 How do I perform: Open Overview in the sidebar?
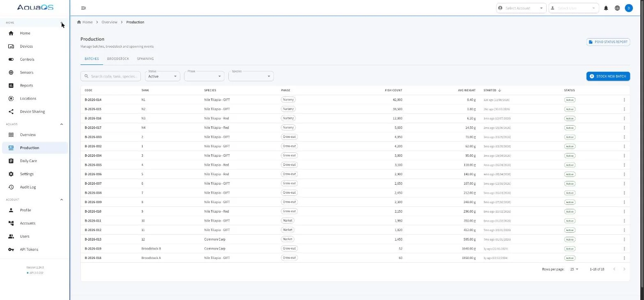coord(35,135)
